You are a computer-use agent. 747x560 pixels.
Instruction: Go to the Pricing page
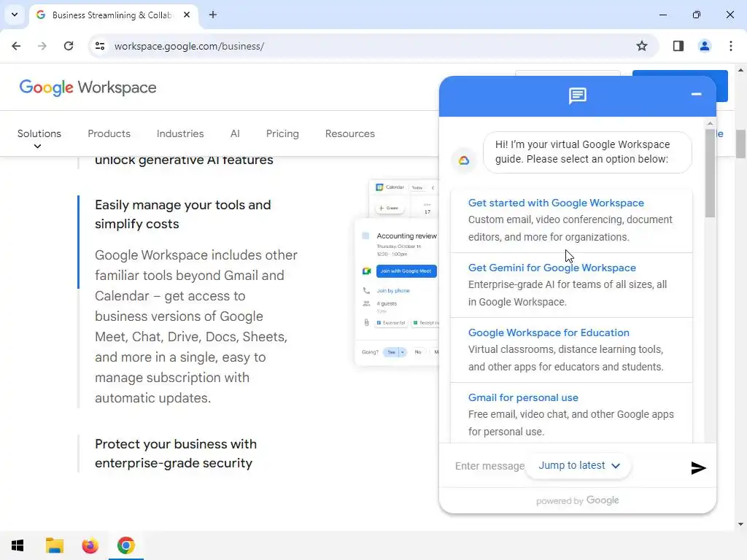click(282, 134)
